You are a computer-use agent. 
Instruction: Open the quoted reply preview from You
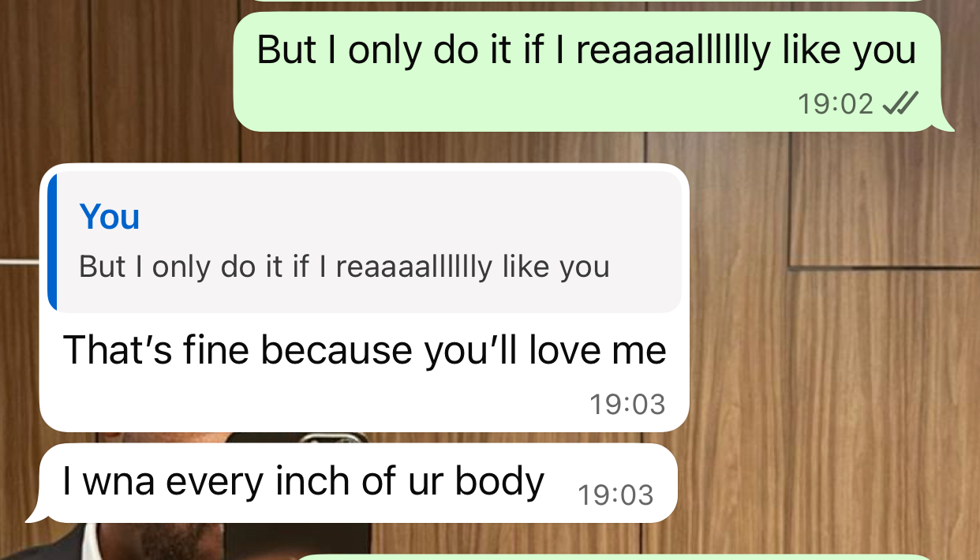coord(365,241)
